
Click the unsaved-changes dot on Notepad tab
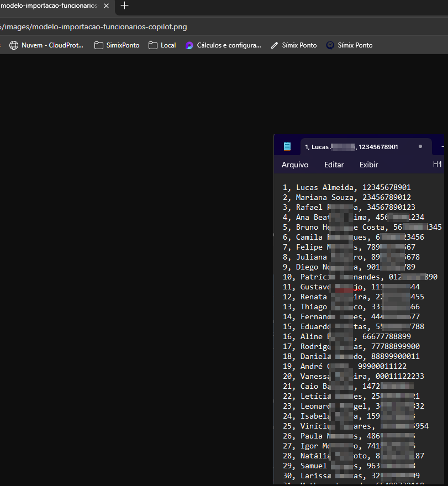click(420, 146)
